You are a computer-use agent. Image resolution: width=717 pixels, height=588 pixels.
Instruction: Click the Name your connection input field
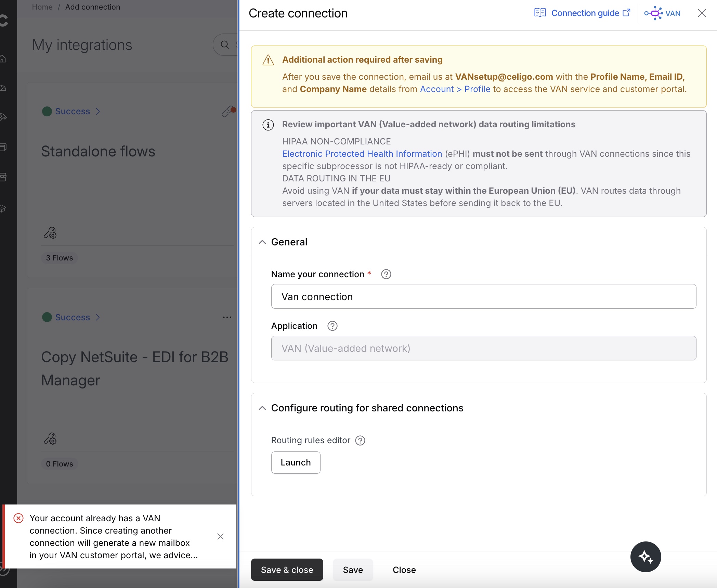click(484, 296)
